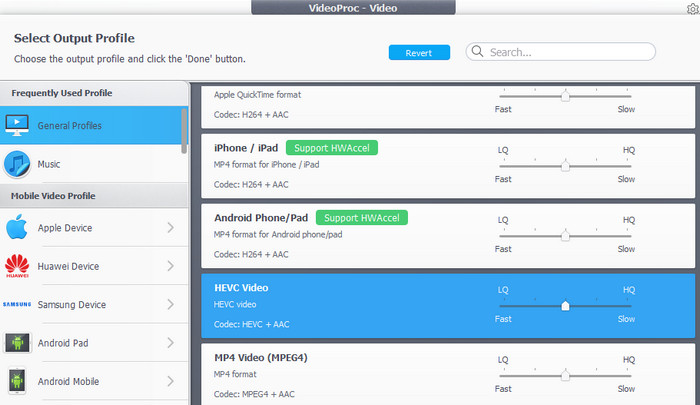Viewport: 700px width, 405px height.
Task: Click Codec: HEVC + AAC text
Action: pyautogui.click(x=251, y=324)
